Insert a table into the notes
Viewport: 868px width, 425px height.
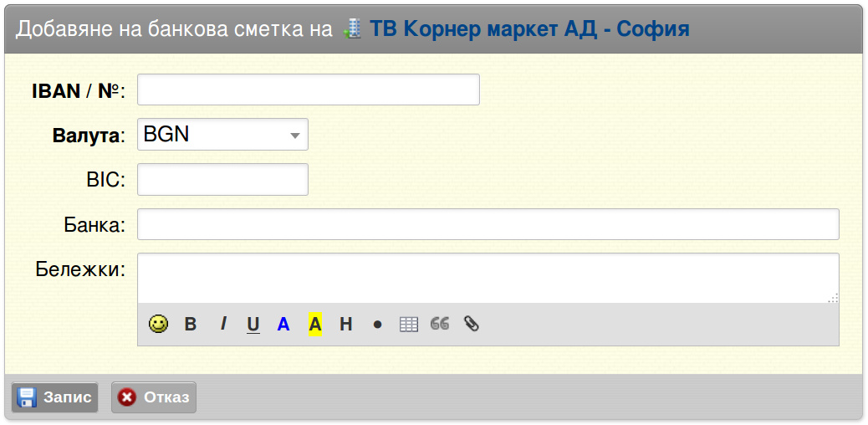409,324
